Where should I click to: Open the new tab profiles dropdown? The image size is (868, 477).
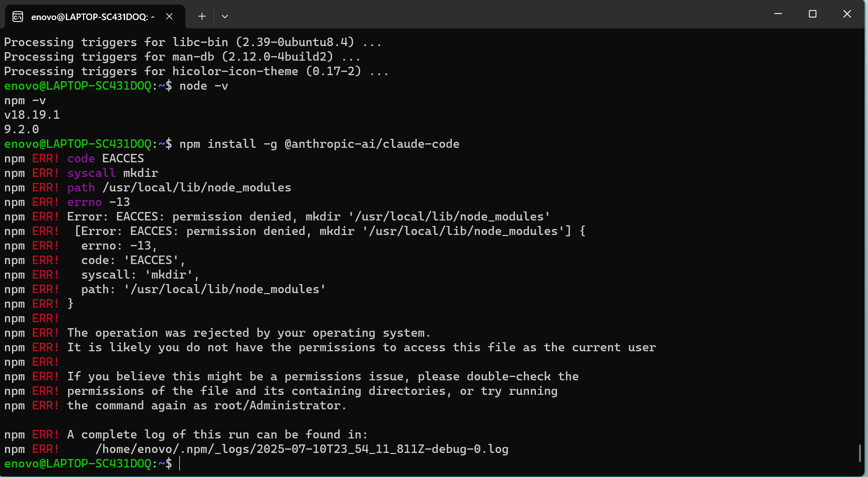click(x=225, y=17)
